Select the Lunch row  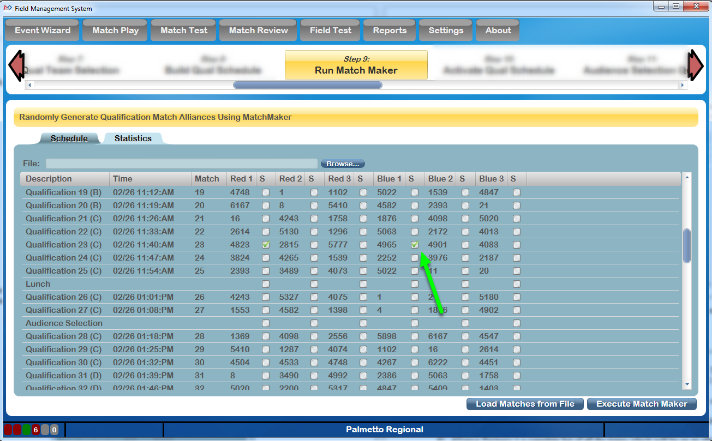click(350, 284)
